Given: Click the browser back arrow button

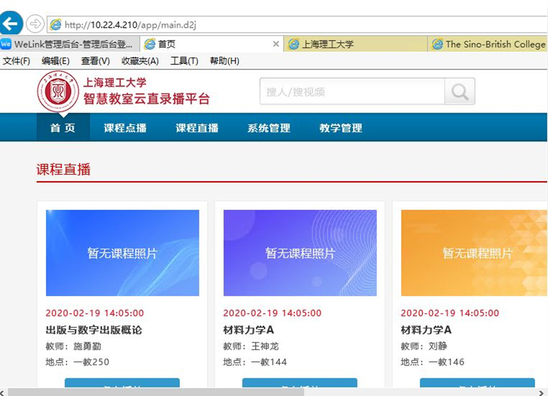Looking at the screenshot, I should 10,24.
